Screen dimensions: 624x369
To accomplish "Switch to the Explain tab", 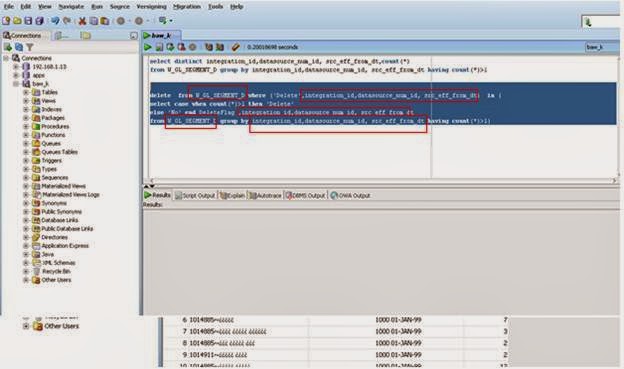I will point(232,195).
